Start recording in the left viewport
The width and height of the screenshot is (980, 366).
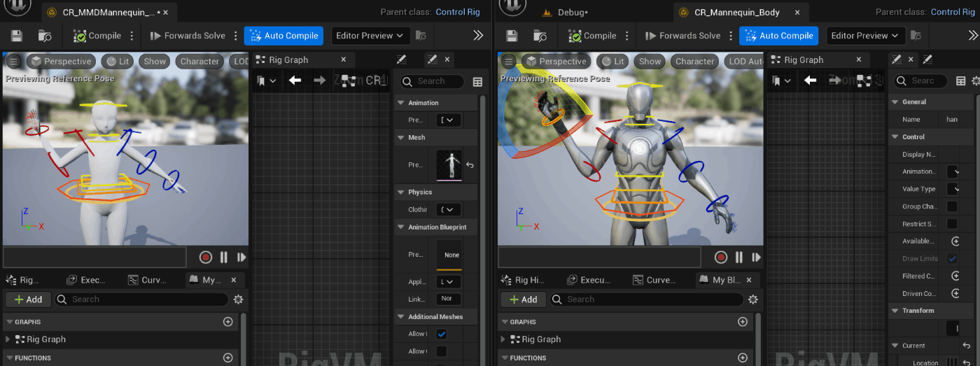(x=205, y=258)
